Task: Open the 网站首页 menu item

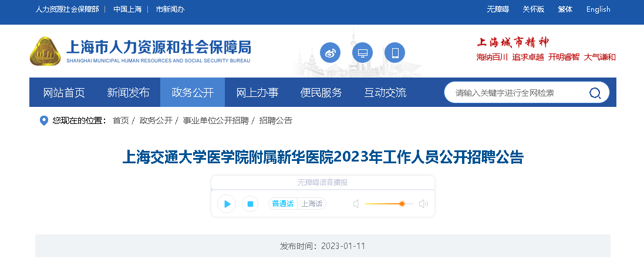Action: 64,92
